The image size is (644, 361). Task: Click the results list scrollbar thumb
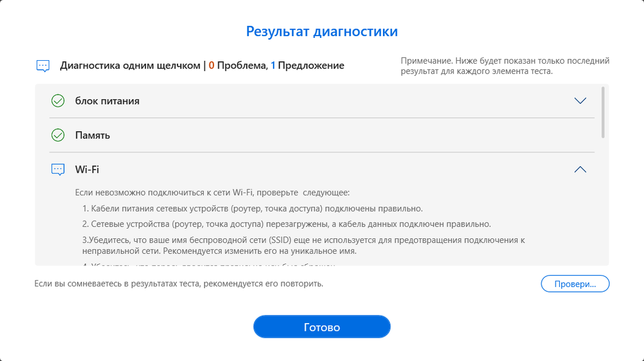coord(603,111)
